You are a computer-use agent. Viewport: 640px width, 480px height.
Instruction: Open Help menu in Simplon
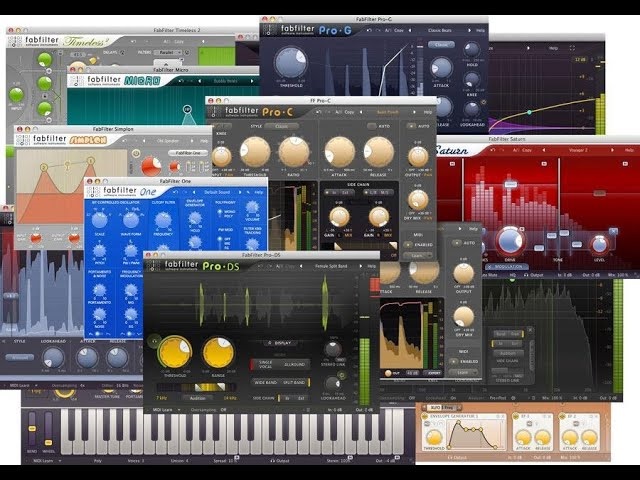[x=204, y=141]
